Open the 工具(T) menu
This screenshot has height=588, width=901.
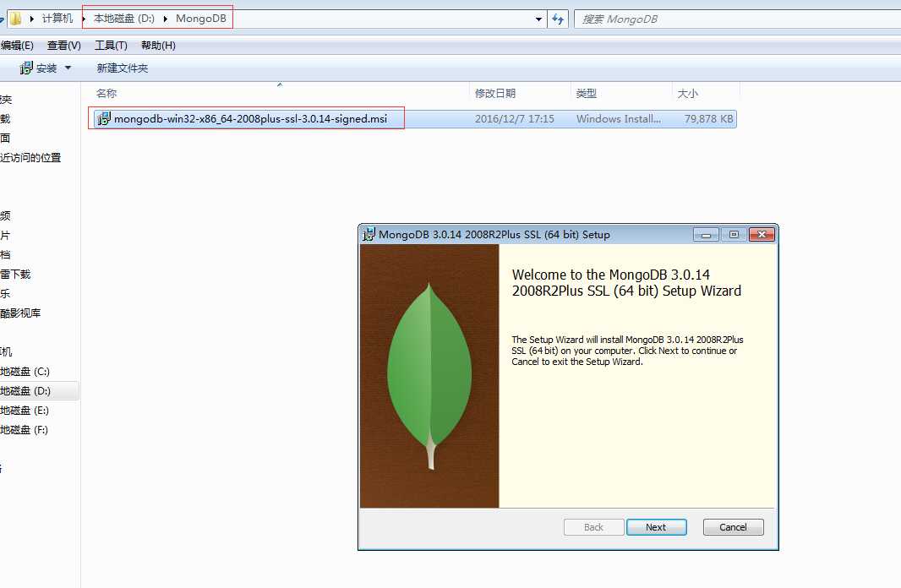(111, 46)
